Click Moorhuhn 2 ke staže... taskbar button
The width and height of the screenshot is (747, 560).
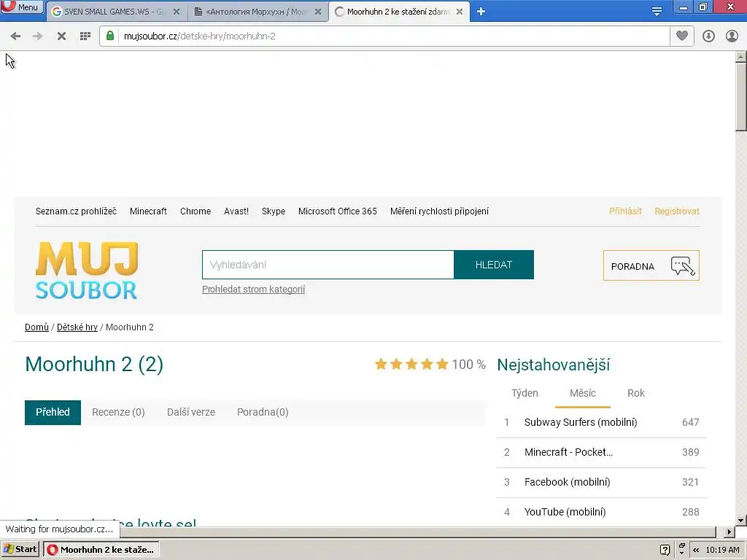(x=101, y=550)
